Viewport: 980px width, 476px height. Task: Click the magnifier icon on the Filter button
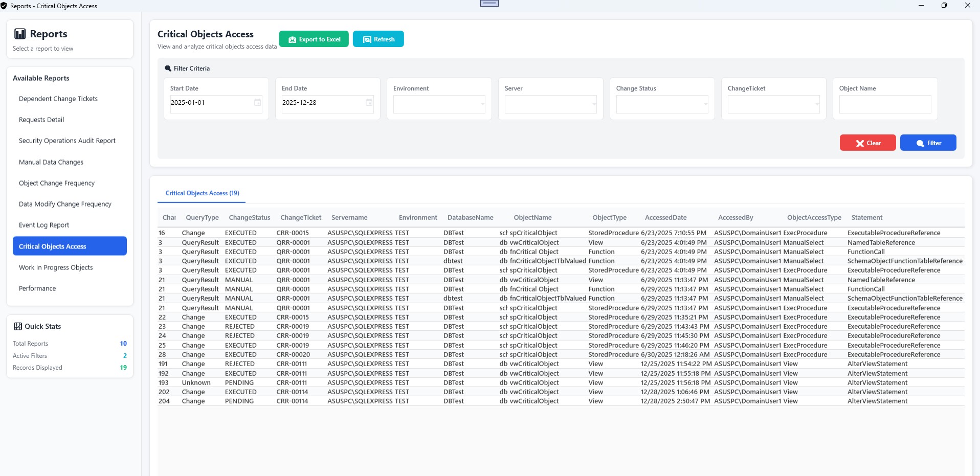click(919, 143)
